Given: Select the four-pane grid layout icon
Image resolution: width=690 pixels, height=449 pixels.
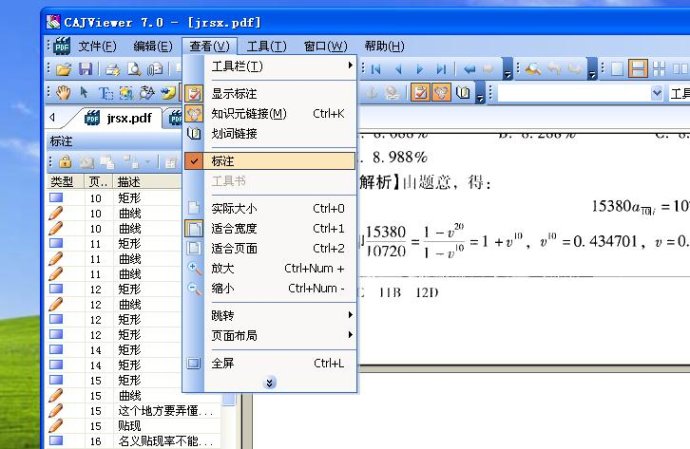Looking at the screenshot, I should (x=659, y=69).
